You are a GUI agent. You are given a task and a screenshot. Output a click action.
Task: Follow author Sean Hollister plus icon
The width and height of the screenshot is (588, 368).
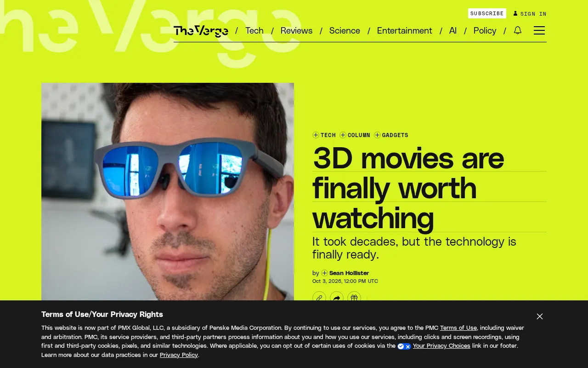click(x=324, y=273)
